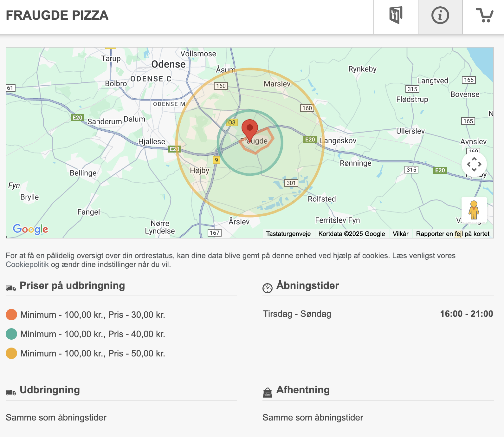504x437 pixels.
Task: Click the Tirsdag - Søndag text
Action: pos(297,314)
